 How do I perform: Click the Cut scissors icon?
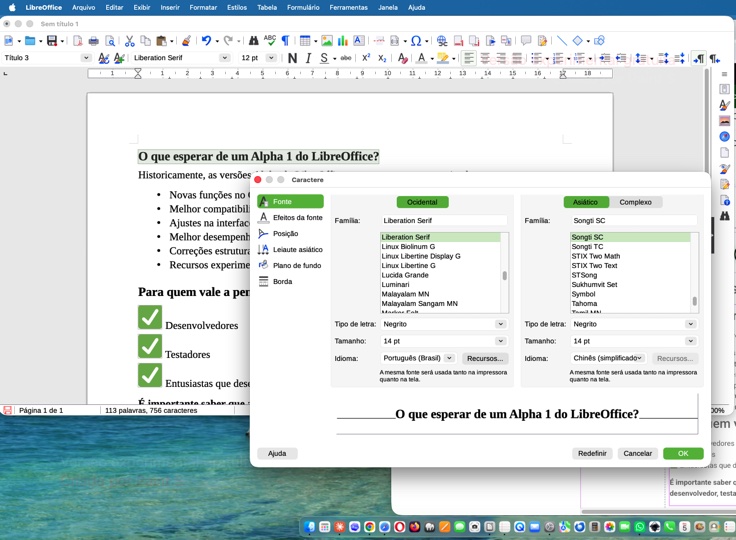click(130, 41)
